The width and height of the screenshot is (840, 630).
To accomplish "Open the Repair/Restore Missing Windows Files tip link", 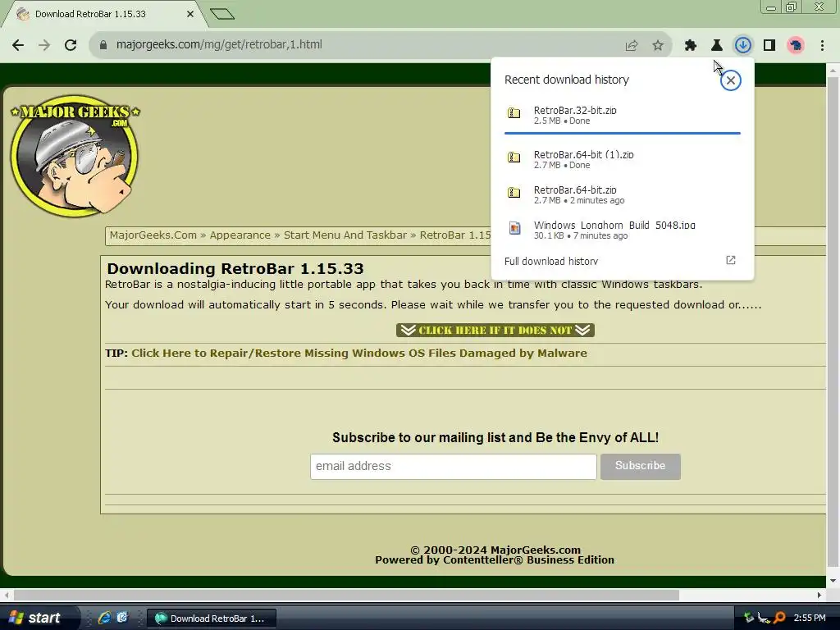I will coord(359,353).
